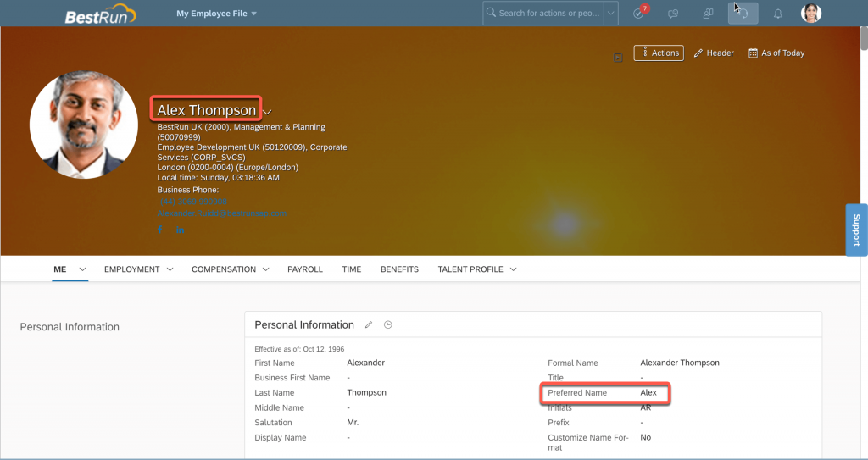Expand the ME tab chevron
Viewport: 868px width, 460px height.
coord(82,269)
